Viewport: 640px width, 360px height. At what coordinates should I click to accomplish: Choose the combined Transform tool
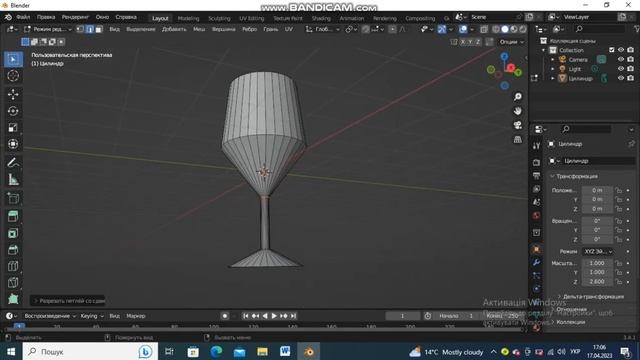click(x=13, y=144)
